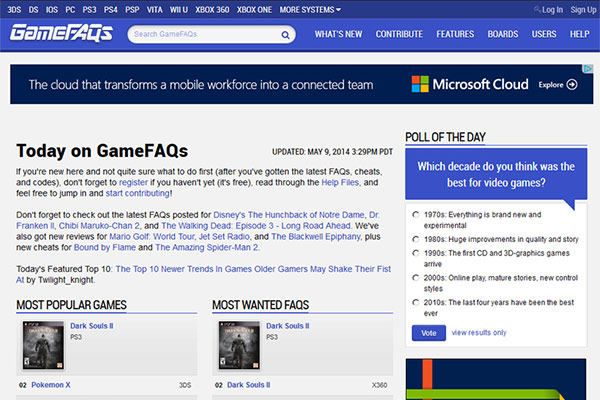Click Dark Souls II cover in Most Wanted FAQs
This screenshot has height=400, width=600.
pyautogui.click(x=239, y=345)
